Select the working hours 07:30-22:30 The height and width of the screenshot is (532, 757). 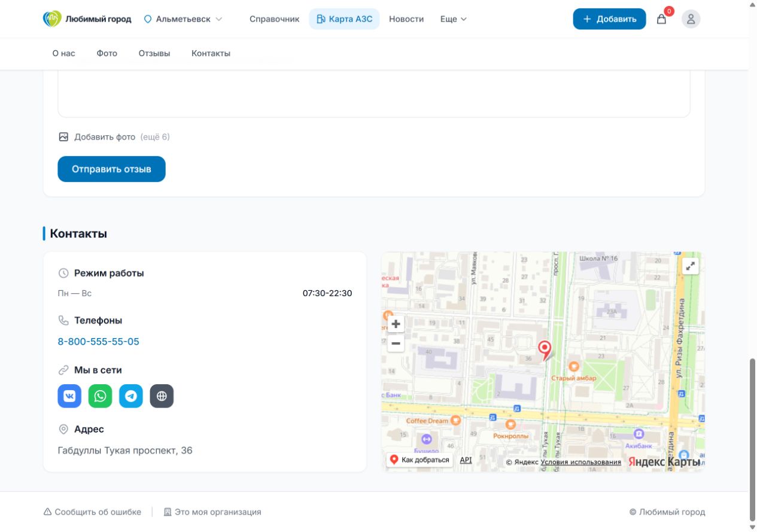pyautogui.click(x=327, y=293)
